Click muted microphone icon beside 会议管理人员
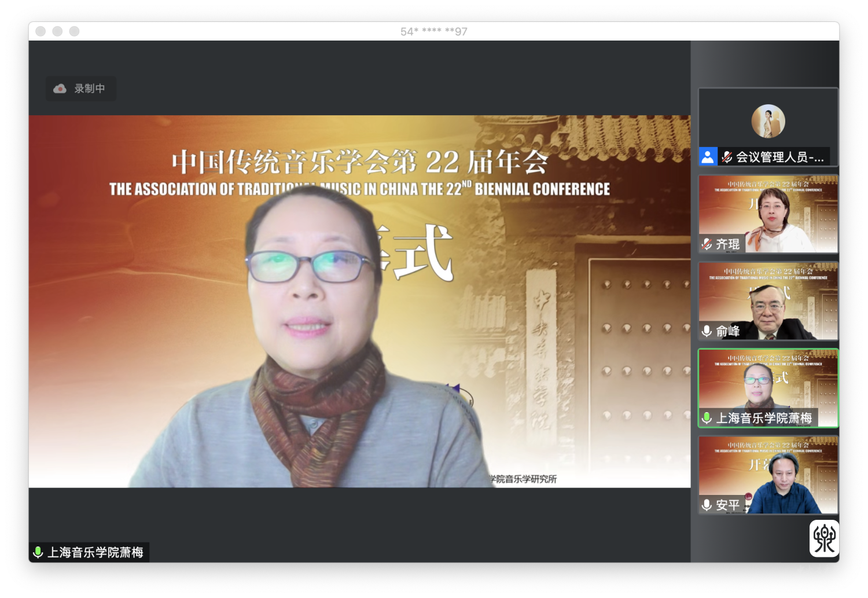The image size is (868, 598). coord(727,157)
